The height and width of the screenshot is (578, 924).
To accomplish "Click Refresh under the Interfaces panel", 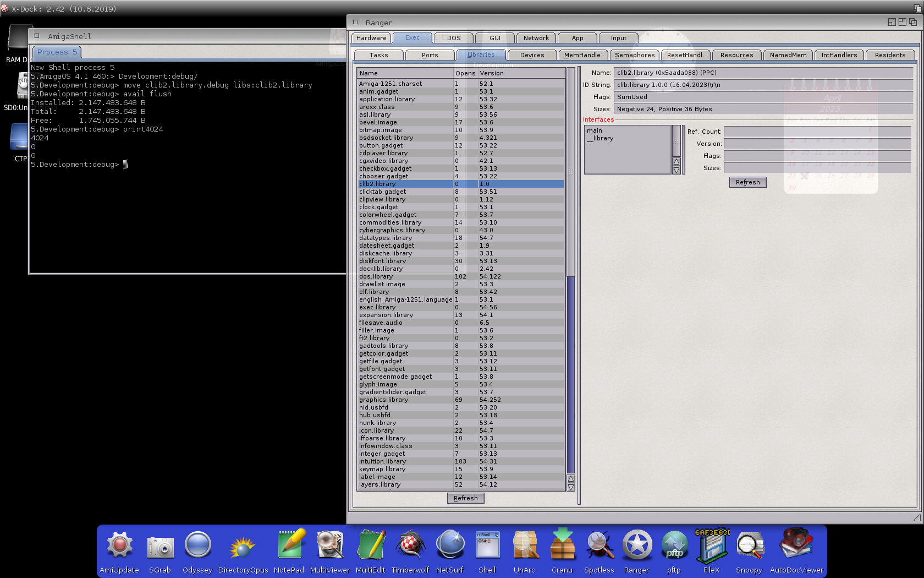I will (747, 182).
